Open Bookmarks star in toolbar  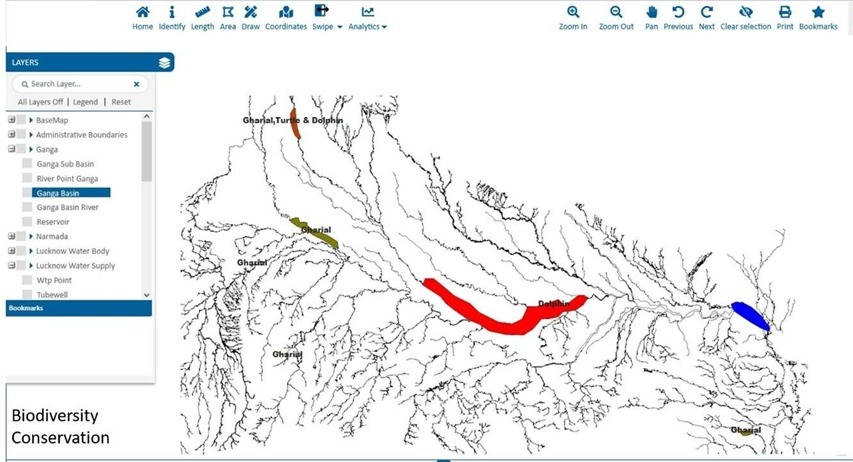[x=818, y=13]
